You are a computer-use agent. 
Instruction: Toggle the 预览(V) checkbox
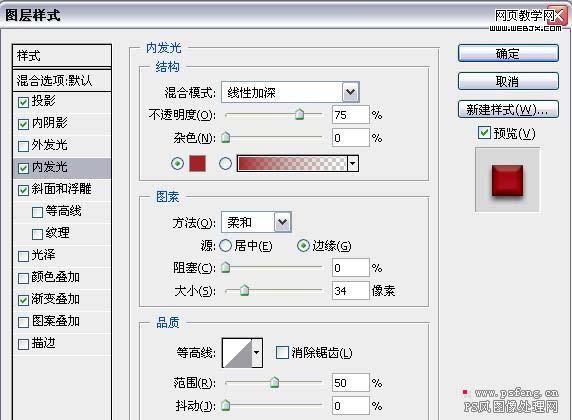(x=484, y=132)
